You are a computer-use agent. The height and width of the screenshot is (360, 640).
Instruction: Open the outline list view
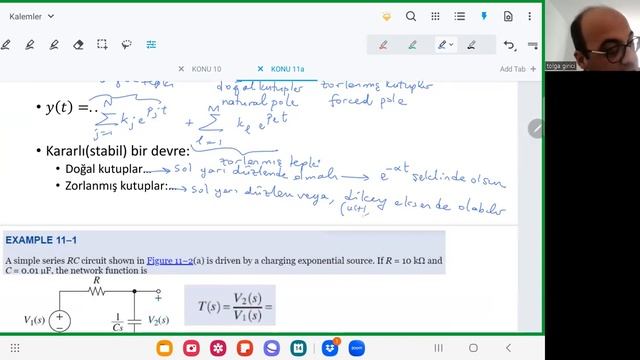click(x=460, y=16)
